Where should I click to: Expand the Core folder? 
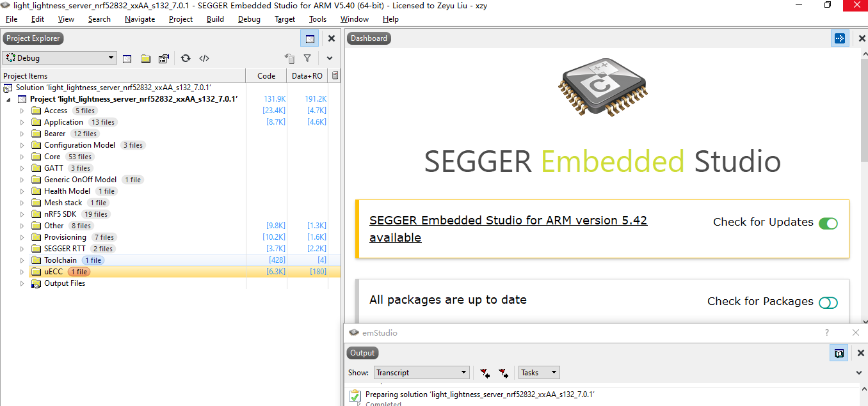point(22,157)
